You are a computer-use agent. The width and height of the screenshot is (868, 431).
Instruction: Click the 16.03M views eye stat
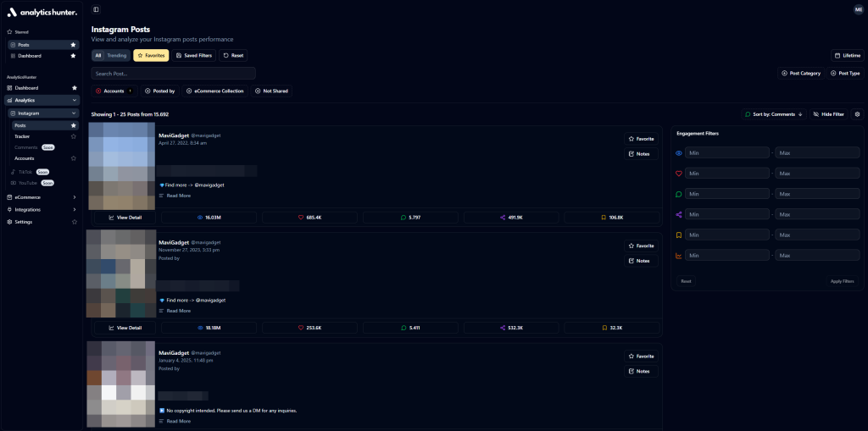(209, 218)
